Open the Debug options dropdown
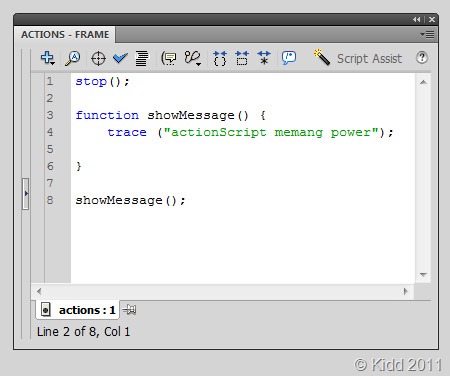The image size is (450, 376). pyautogui.click(x=193, y=58)
